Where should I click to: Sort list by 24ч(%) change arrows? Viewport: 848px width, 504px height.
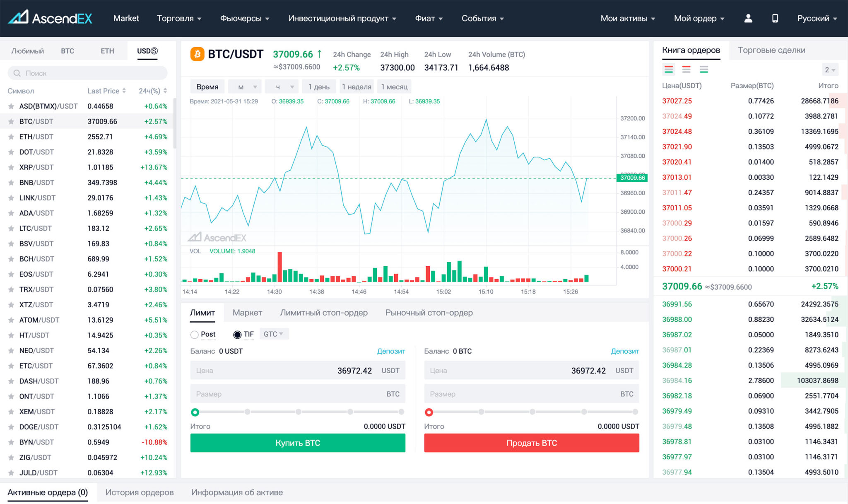(x=165, y=91)
